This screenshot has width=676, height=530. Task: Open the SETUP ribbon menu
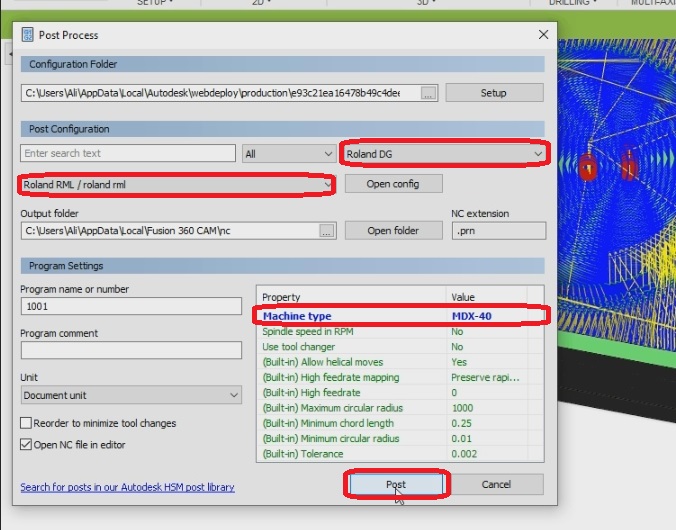click(x=155, y=3)
